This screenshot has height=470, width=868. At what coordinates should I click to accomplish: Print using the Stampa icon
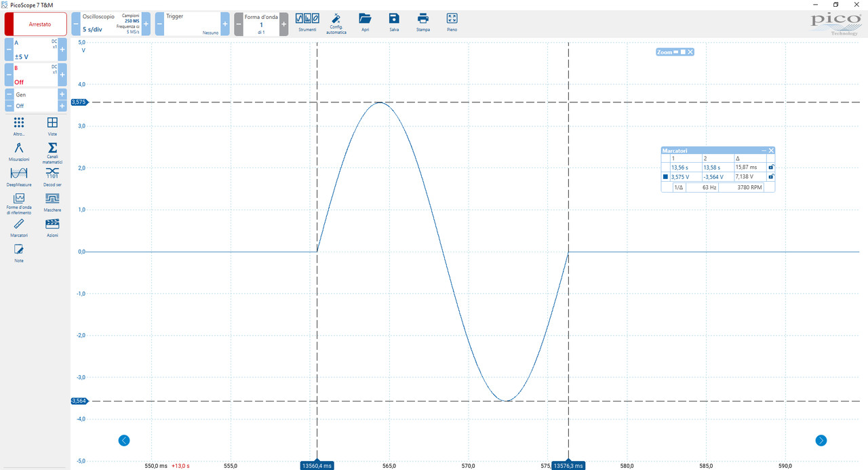(x=423, y=22)
